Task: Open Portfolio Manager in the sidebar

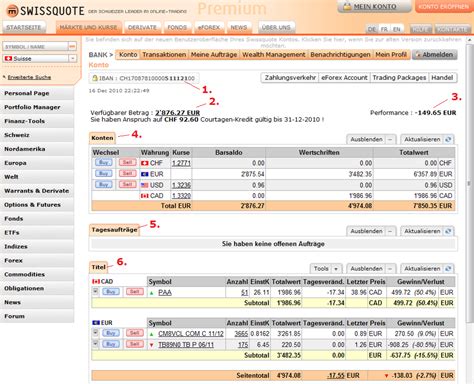Action: [x=37, y=107]
